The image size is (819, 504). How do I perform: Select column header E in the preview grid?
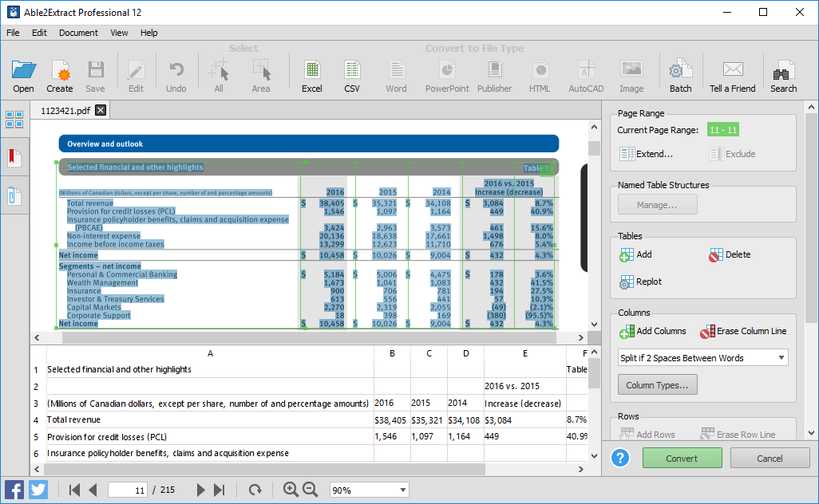[x=525, y=353]
